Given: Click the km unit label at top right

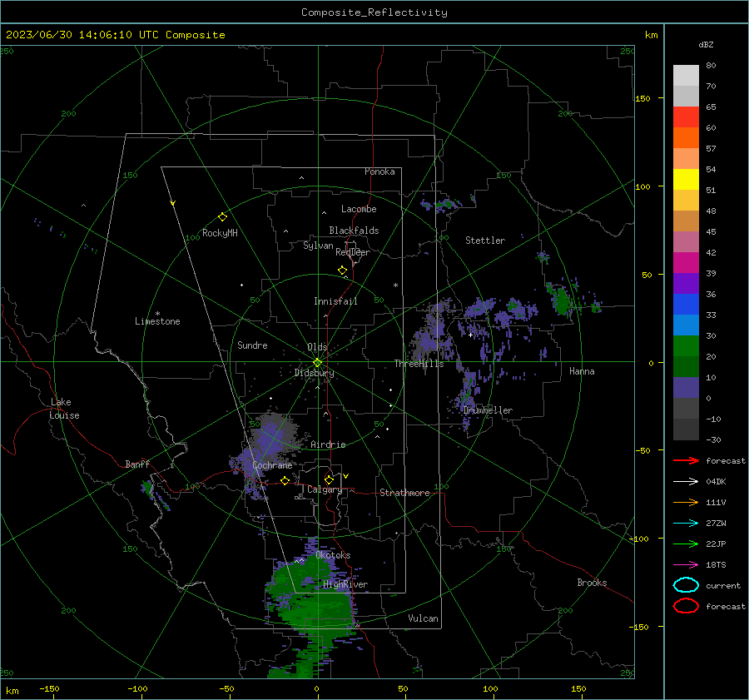Looking at the screenshot, I should click(x=651, y=35).
